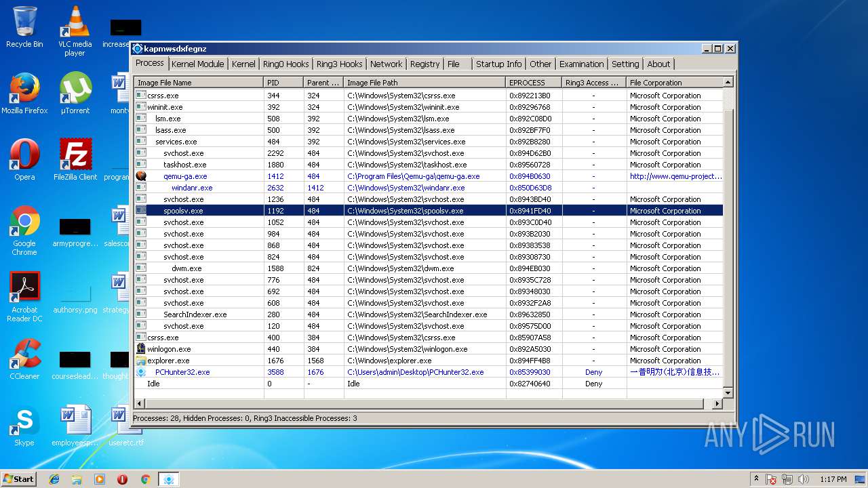Open the Examination tab
868x488 pixels.
click(x=581, y=64)
